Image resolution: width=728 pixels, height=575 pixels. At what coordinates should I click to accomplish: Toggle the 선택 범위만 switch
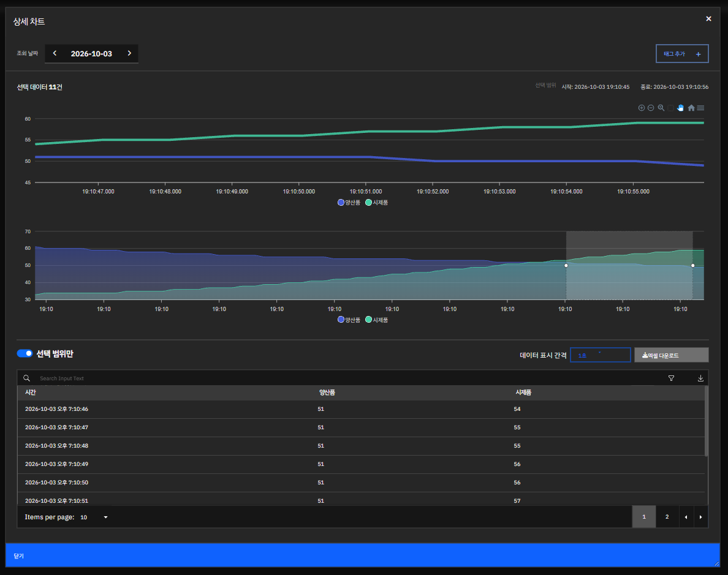25,353
